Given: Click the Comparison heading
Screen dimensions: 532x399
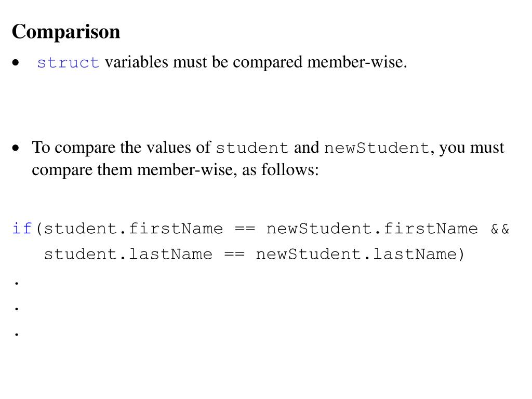Looking at the screenshot, I should 66,32.
